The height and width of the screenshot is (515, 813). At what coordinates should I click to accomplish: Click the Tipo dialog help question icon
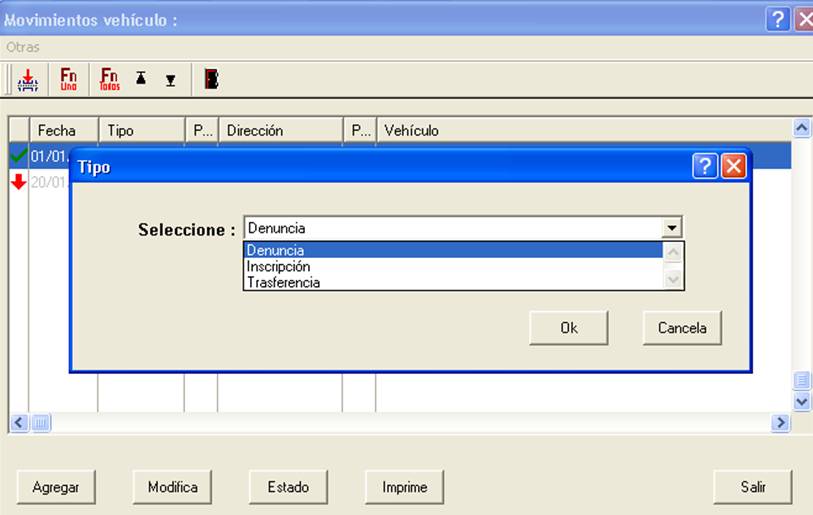pos(705,166)
